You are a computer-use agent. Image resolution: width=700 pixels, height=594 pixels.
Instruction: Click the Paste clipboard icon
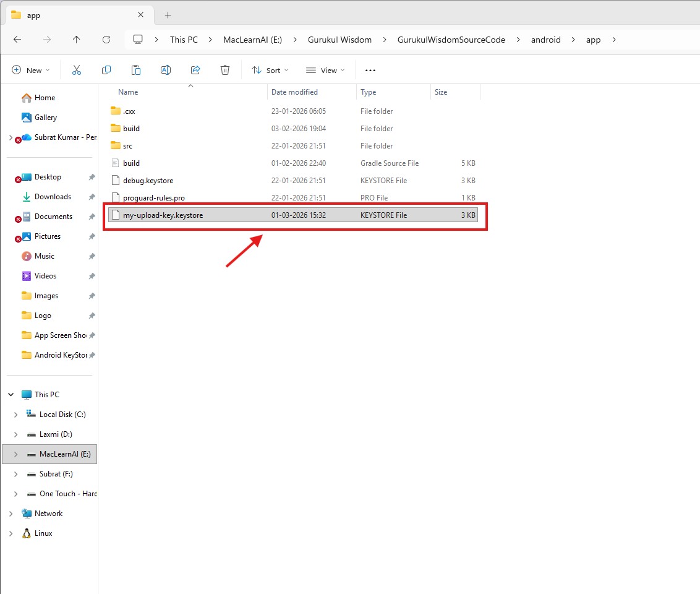tap(136, 70)
